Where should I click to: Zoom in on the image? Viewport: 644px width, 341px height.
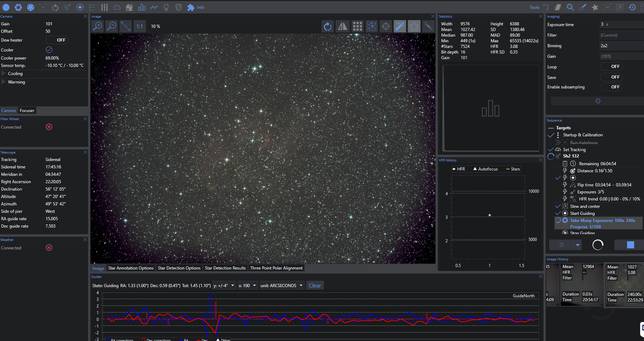98,26
